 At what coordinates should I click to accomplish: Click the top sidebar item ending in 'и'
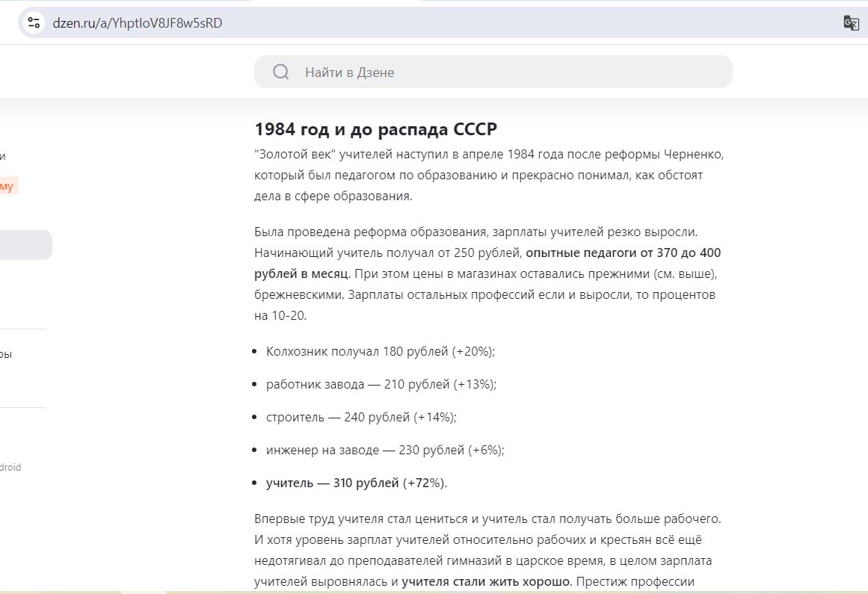[x=3, y=156]
